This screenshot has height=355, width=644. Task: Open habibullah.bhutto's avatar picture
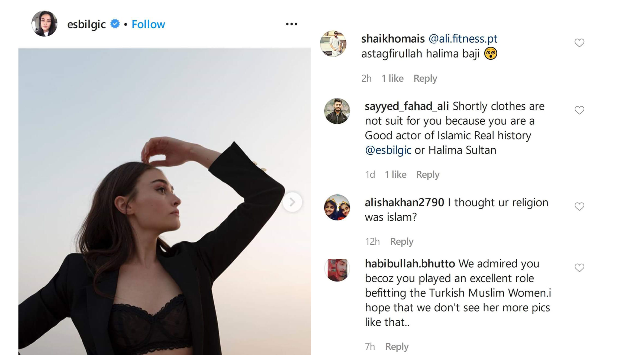[x=337, y=270]
